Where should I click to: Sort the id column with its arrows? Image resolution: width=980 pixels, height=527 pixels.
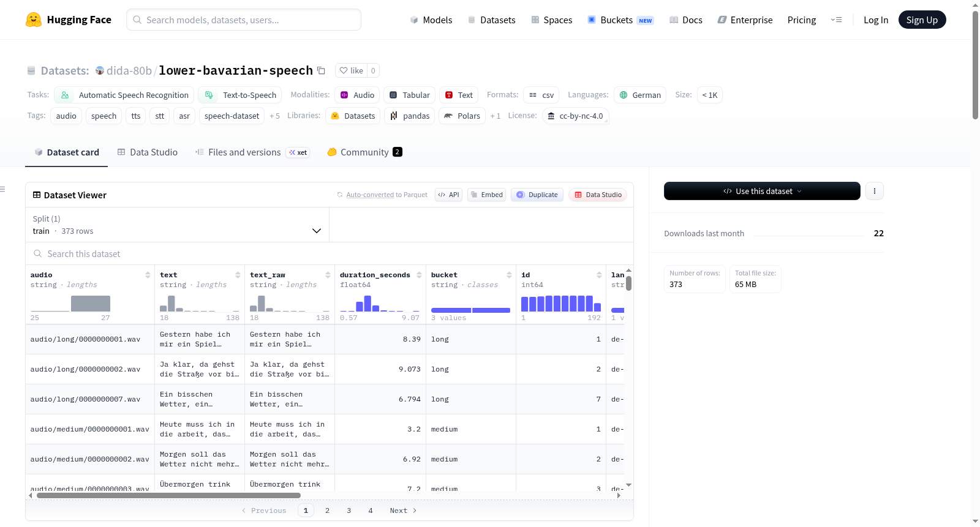pyautogui.click(x=599, y=275)
